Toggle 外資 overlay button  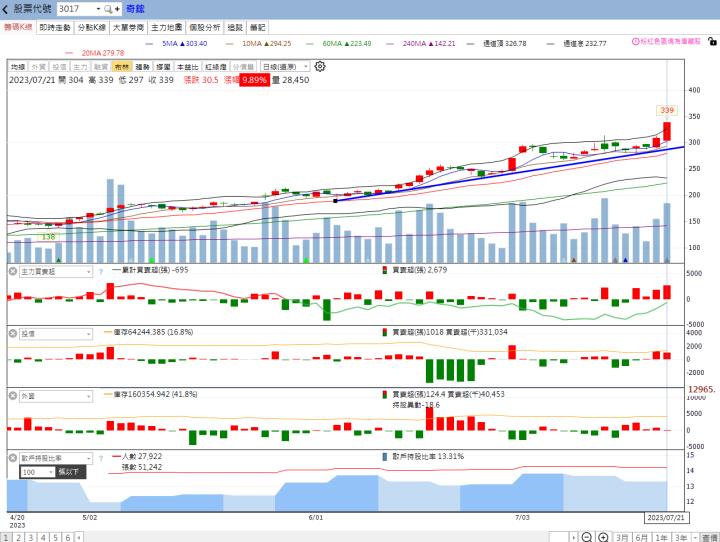(39, 67)
